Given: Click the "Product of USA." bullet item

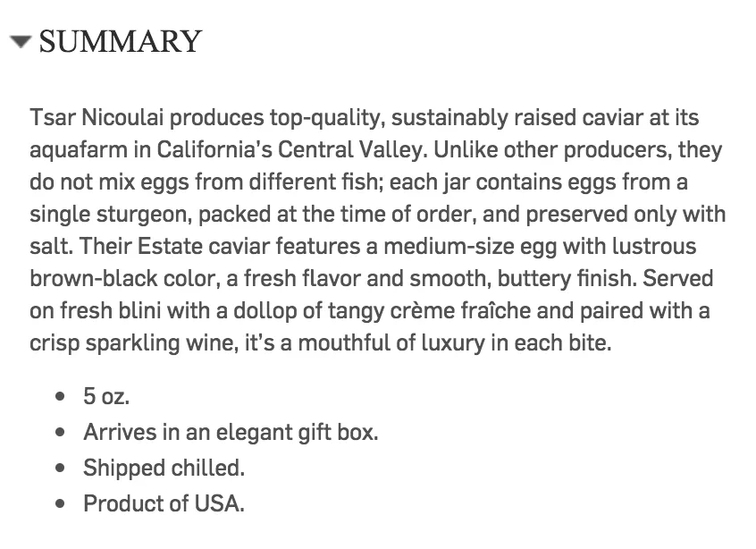Looking at the screenshot, I should [164, 503].
